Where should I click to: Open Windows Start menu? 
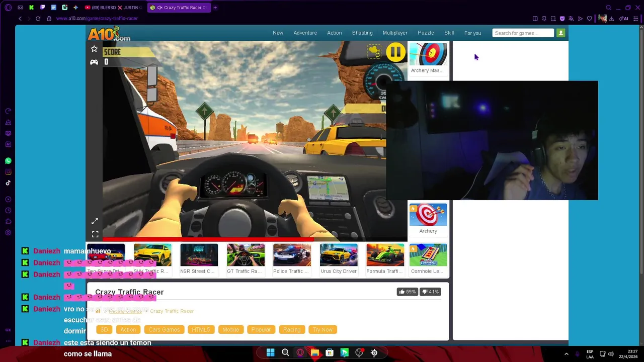pyautogui.click(x=270, y=352)
